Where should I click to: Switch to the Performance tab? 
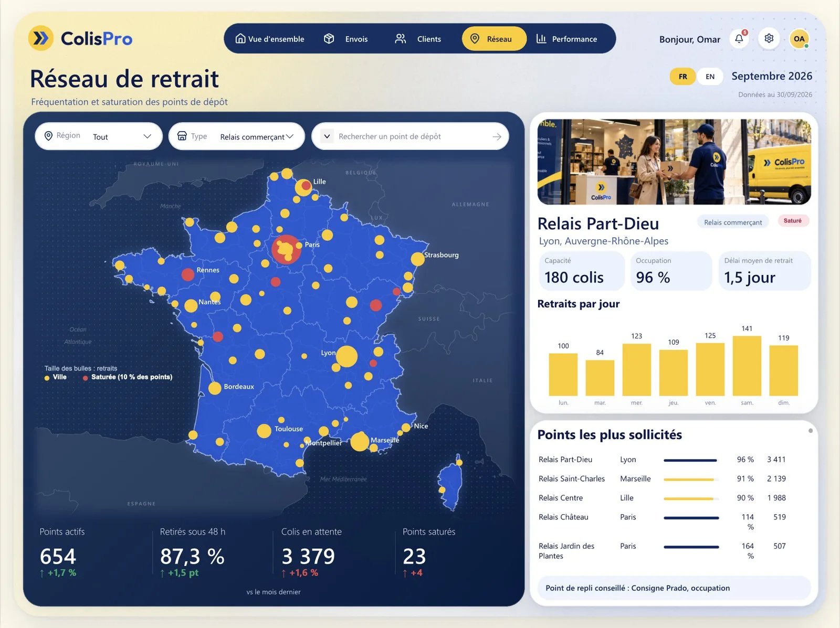pos(567,39)
